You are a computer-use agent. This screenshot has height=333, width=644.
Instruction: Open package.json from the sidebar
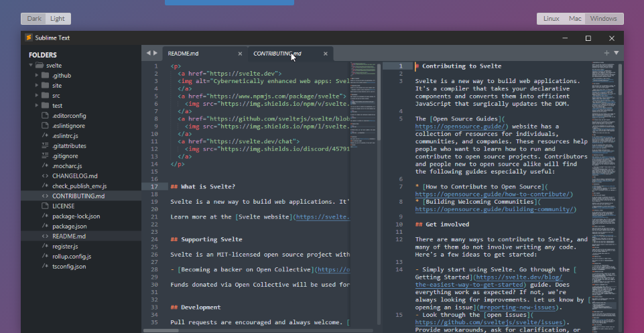coord(70,226)
